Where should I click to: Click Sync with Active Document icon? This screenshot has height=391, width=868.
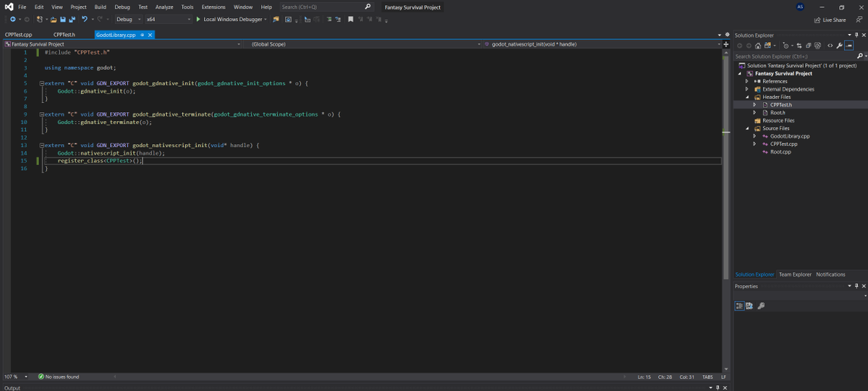point(799,46)
